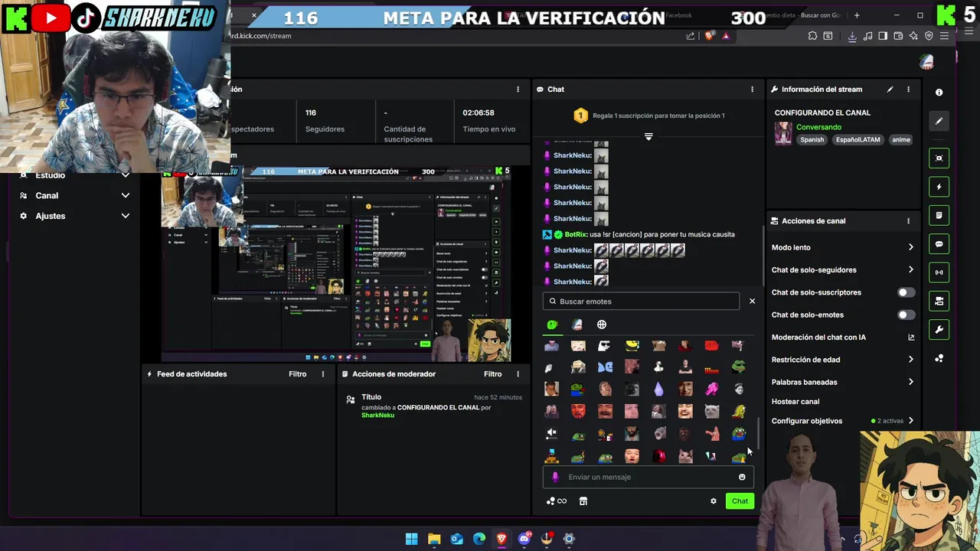Screen dimensions: 980x551
Task: Click the Brave Shields lion icon
Action: (x=710, y=35)
